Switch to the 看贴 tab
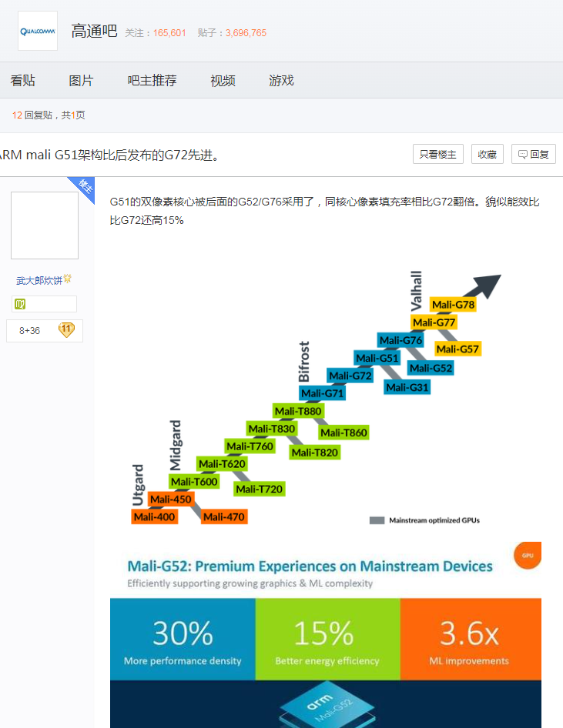This screenshot has height=728, width=563. pyautogui.click(x=23, y=80)
